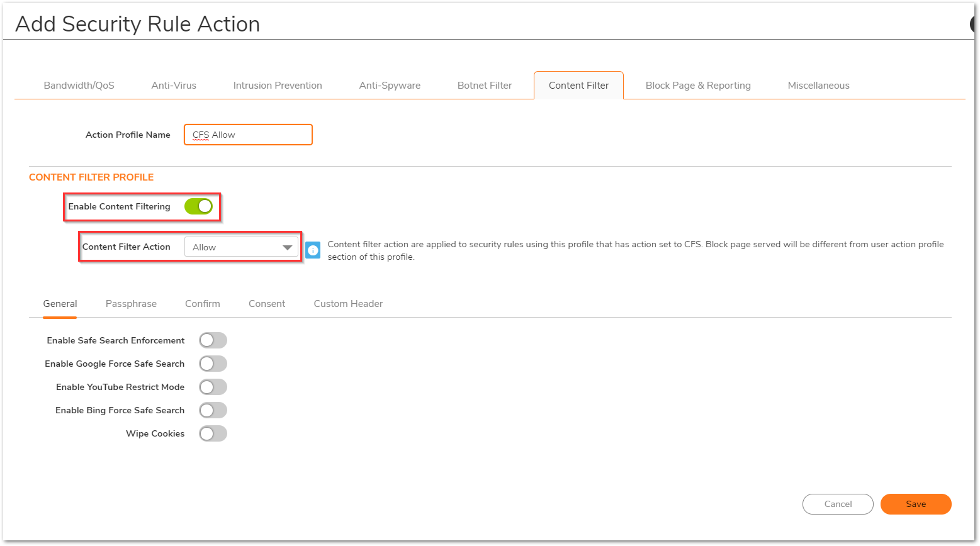The width and height of the screenshot is (980, 546).
Task: Select the Anti-Spyware tab
Action: click(390, 86)
